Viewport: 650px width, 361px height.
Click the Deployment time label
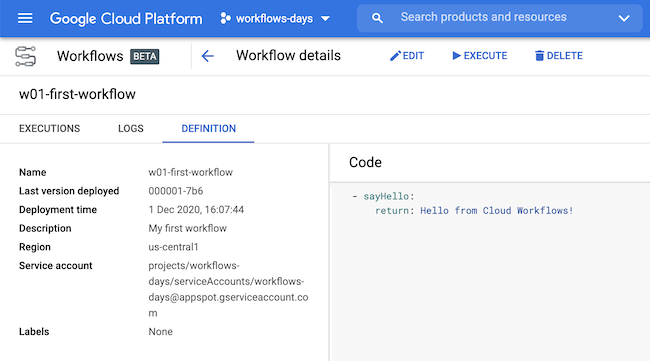[x=58, y=209]
